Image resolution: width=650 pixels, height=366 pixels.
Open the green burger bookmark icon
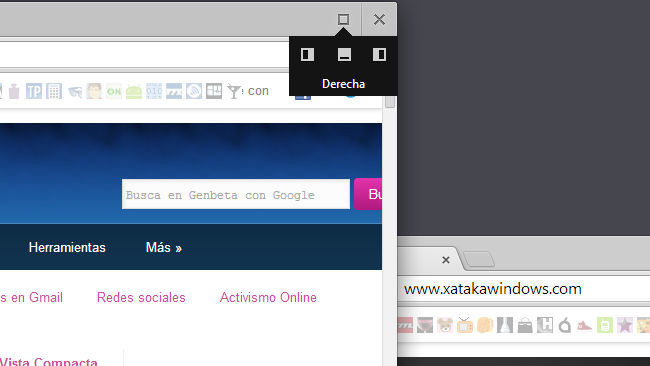click(x=133, y=92)
